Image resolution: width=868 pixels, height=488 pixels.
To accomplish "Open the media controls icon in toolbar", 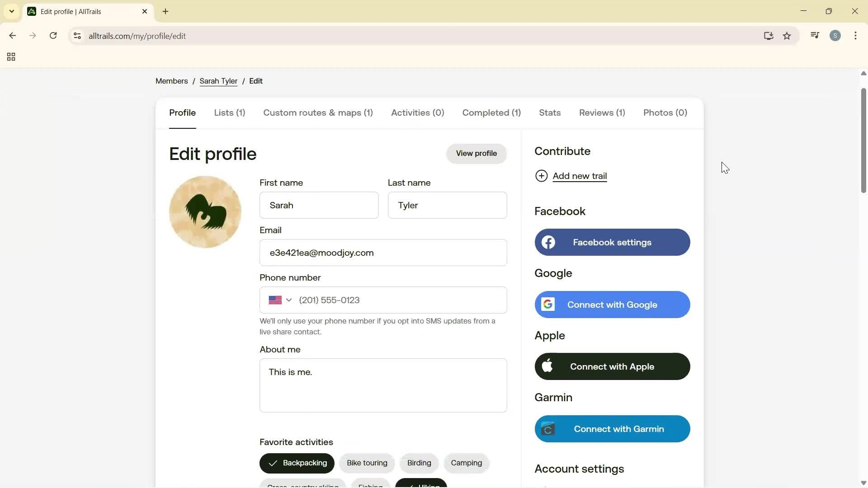I will (815, 36).
